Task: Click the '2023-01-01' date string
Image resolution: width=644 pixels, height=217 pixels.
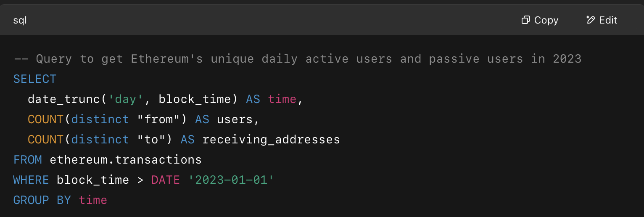Action: (x=231, y=180)
